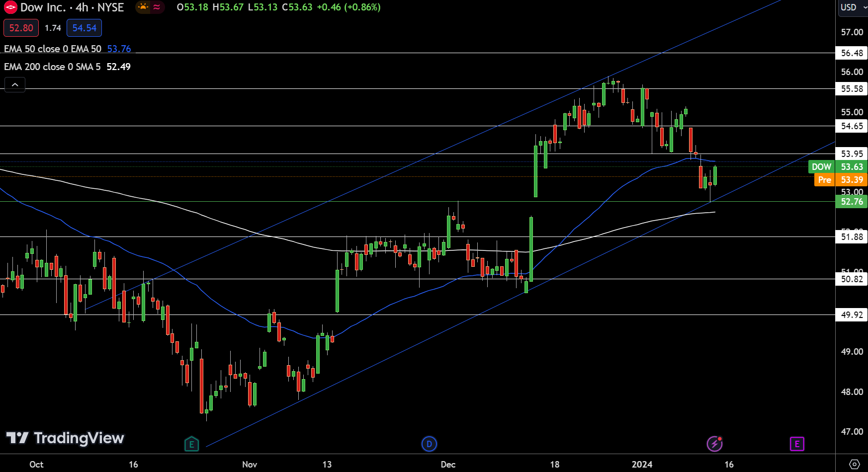Collapse the indicator legend with the chevron
The width and height of the screenshot is (868, 472).
click(x=15, y=85)
